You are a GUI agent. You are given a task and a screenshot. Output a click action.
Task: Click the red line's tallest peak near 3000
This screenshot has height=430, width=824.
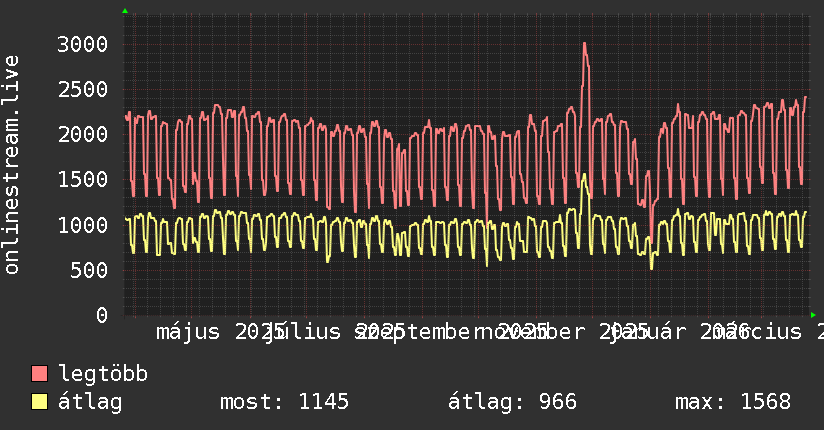[x=584, y=44]
